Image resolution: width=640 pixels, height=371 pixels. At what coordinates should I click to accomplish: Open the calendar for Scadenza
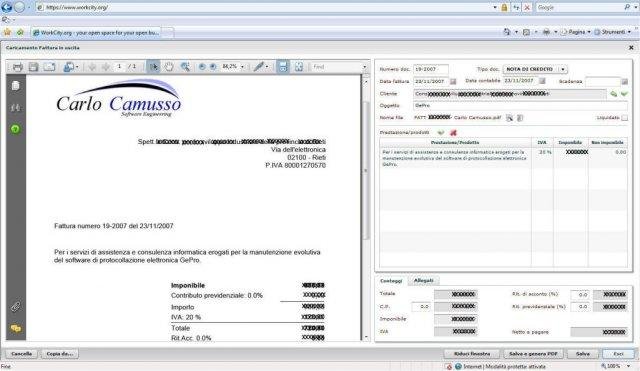pyautogui.click(x=624, y=82)
